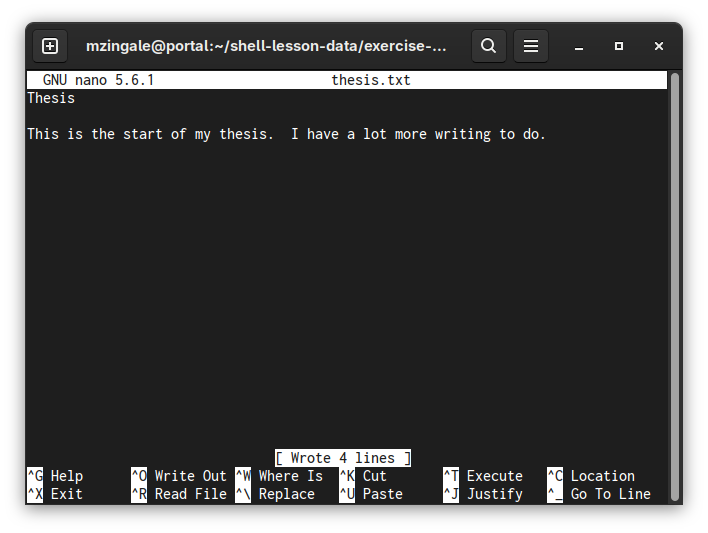
Task: Click the search magnifier icon in header
Action: 488,46
